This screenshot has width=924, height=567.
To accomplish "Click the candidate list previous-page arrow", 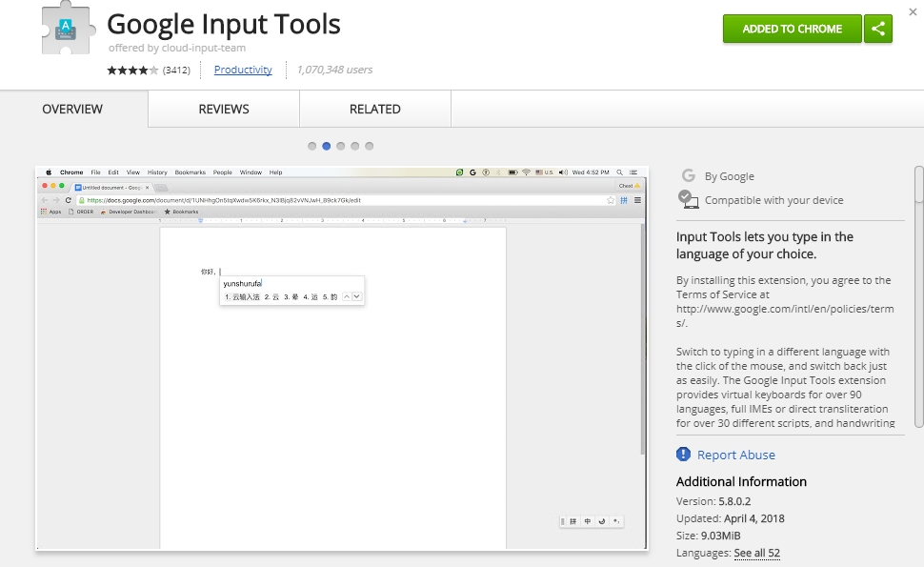I will point(347,296).
